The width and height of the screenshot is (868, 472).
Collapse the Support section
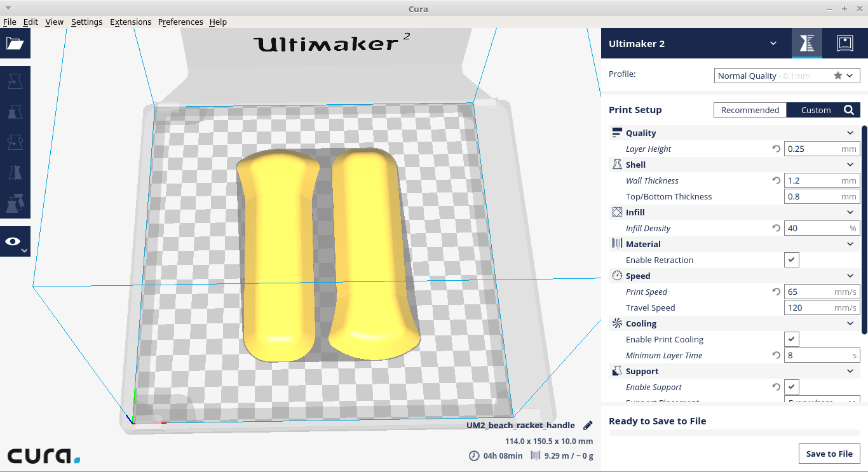[x=850, y=371]
